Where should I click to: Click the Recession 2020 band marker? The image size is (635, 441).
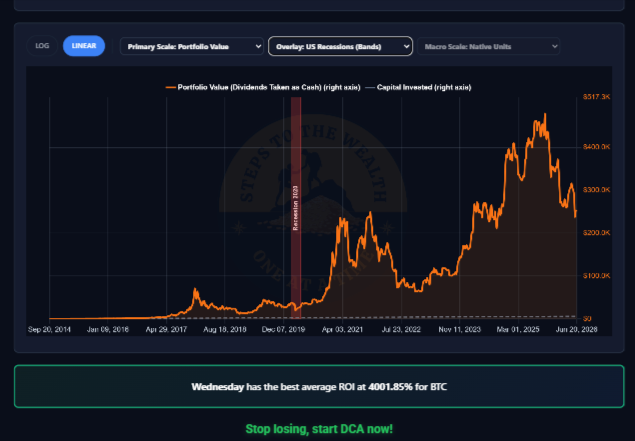[x=296, y=208]
